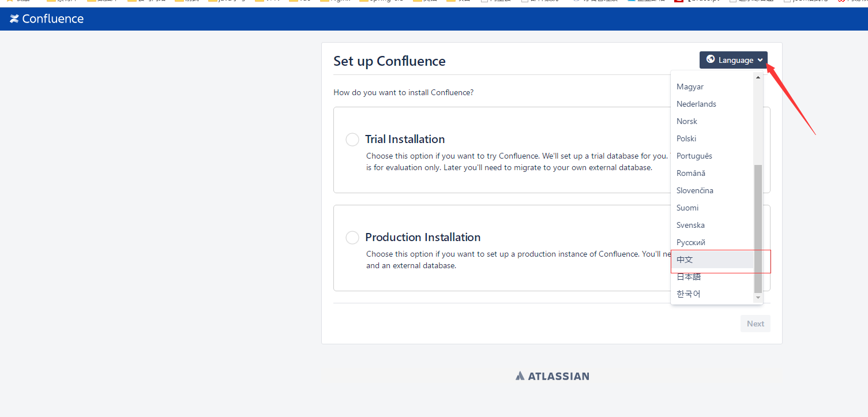Open the Language dropdown chevron
The width and height of the screenshot is (868, 417).
pyautogui.click(x=760, y=60)
